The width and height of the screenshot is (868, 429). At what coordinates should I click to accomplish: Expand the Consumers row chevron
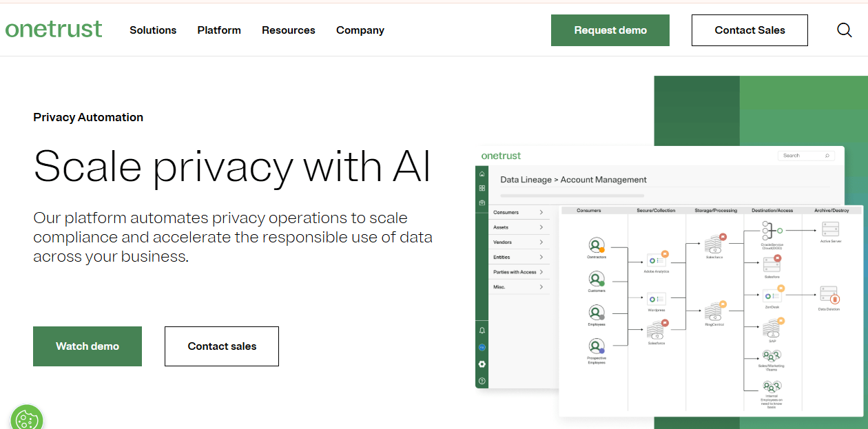point(541,212)
